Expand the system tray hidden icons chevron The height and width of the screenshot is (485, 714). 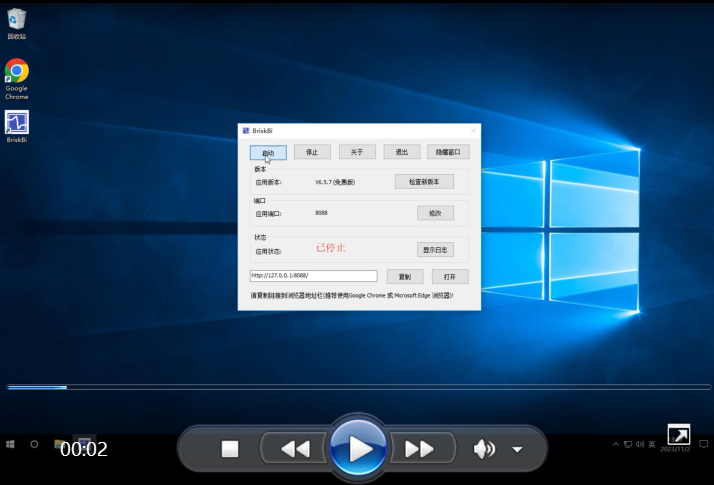click(x=616, y=444)
